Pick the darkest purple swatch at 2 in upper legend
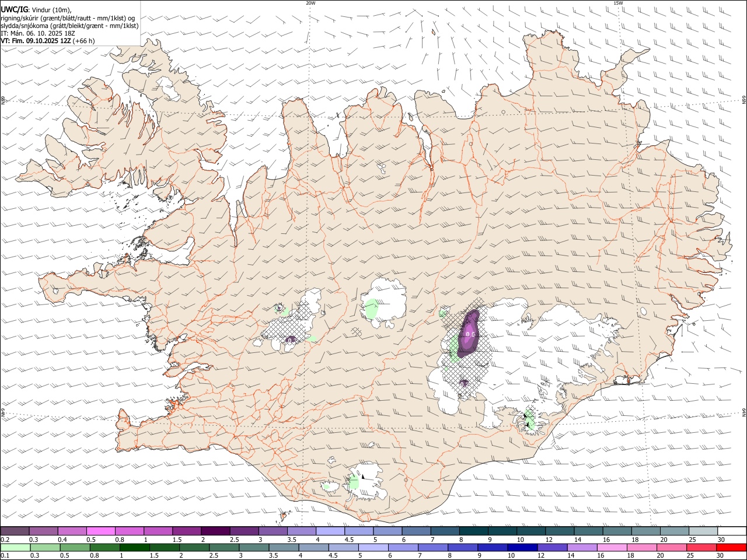747x560 pixels. tap(215, 531)
